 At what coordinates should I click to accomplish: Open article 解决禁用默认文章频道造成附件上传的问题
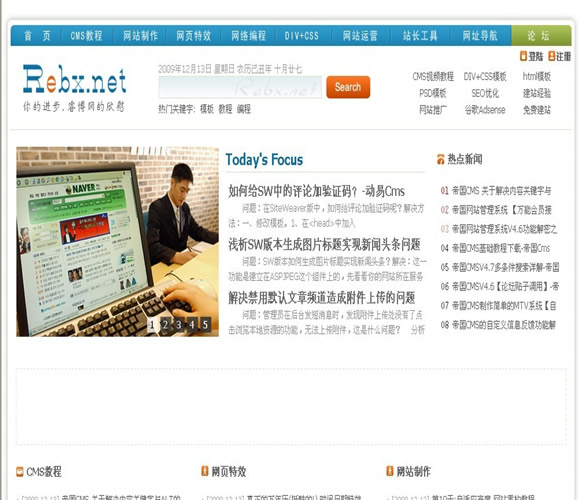tap(321, 298)
